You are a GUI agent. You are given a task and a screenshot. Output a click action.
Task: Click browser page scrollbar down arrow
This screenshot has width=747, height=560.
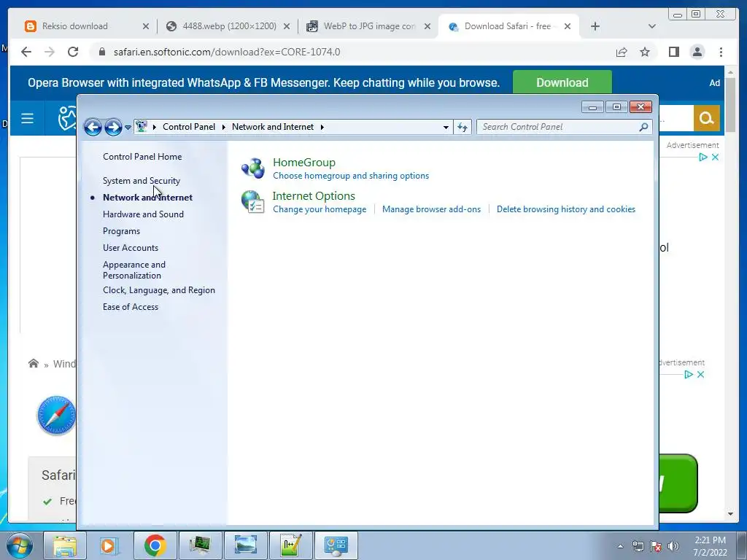(731, 514)
